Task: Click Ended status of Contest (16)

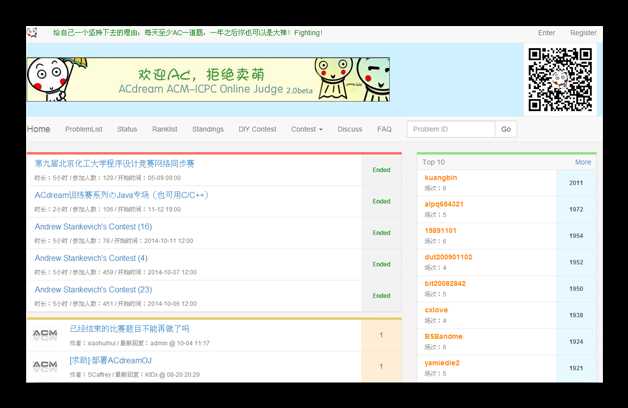Action: pyautogui.click(x=381, y=233)
